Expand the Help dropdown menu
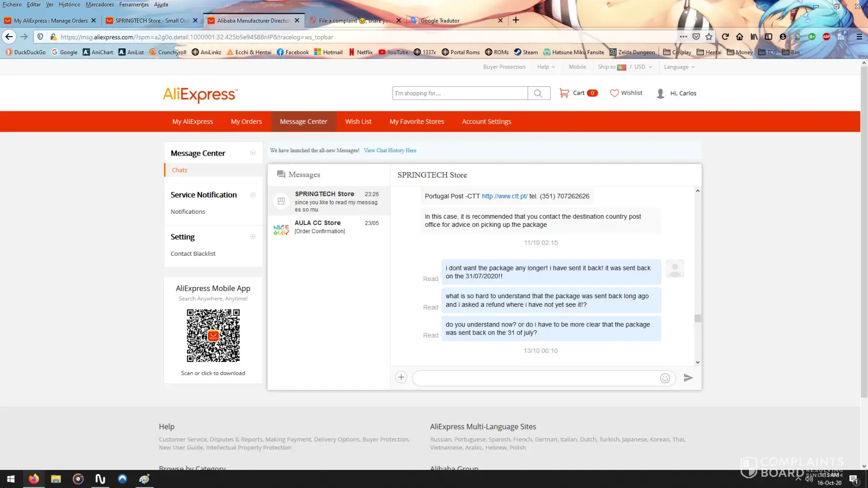 [546, 67]
